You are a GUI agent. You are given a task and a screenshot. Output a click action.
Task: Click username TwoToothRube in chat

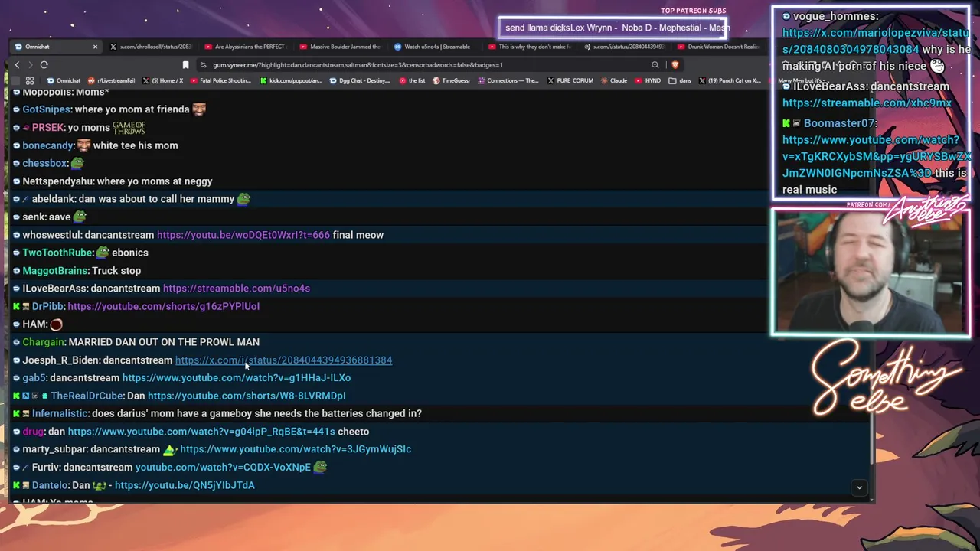(57, 253)
